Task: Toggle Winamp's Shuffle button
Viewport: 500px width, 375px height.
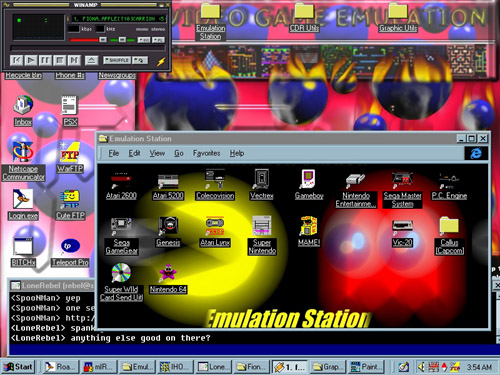Action: point(117,60)
